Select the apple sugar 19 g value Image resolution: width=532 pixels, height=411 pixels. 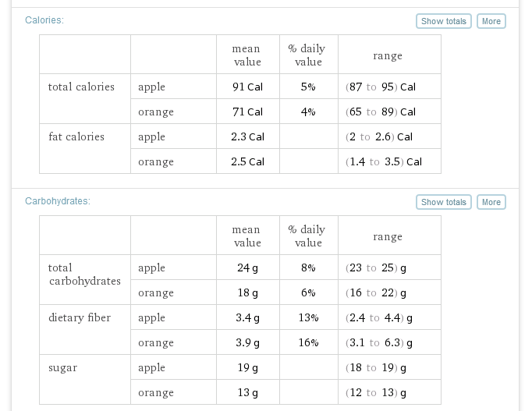point(248,367)
